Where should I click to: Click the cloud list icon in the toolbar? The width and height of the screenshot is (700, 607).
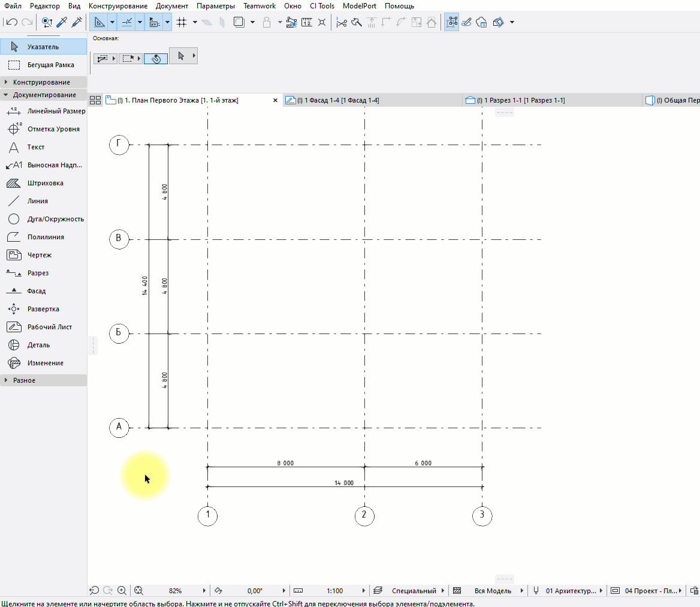481,22
